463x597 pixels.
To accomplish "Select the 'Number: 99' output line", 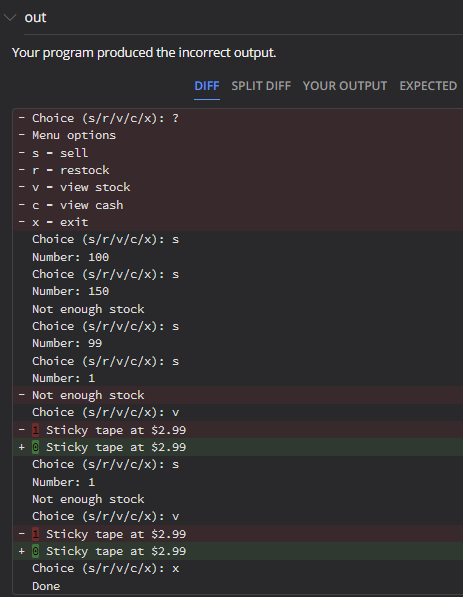I will click(x=238, y=343).
